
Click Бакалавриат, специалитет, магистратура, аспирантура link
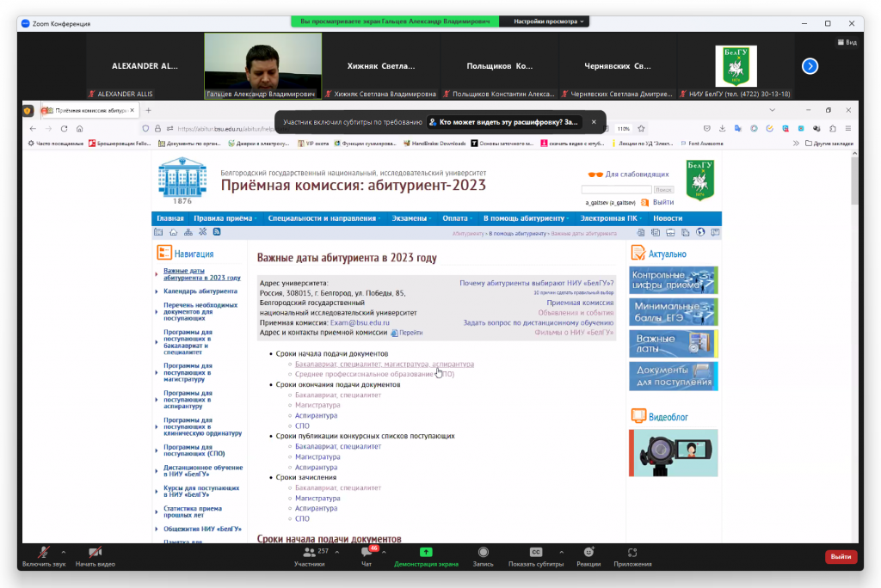pyautogui.click(x=385, y=364)
